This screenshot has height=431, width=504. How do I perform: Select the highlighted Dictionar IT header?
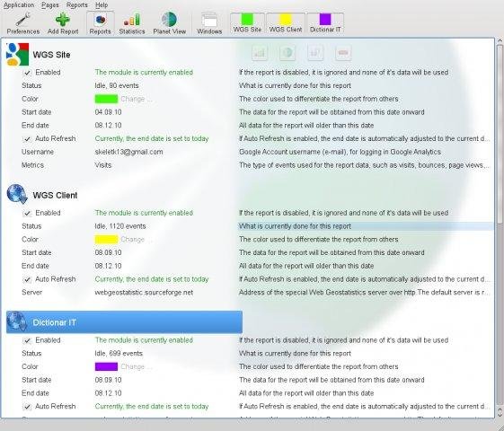[x=124, y=321]
